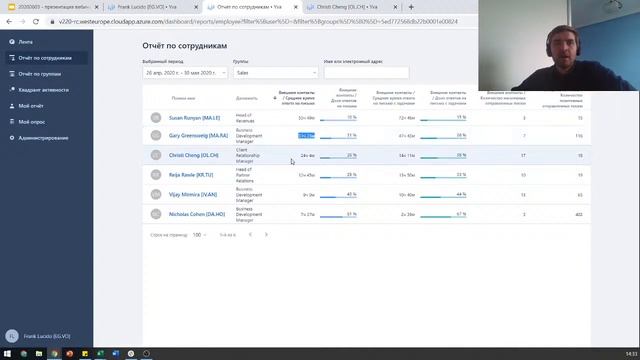
Task: Open a new browser tab
Action: click(411, 7)
